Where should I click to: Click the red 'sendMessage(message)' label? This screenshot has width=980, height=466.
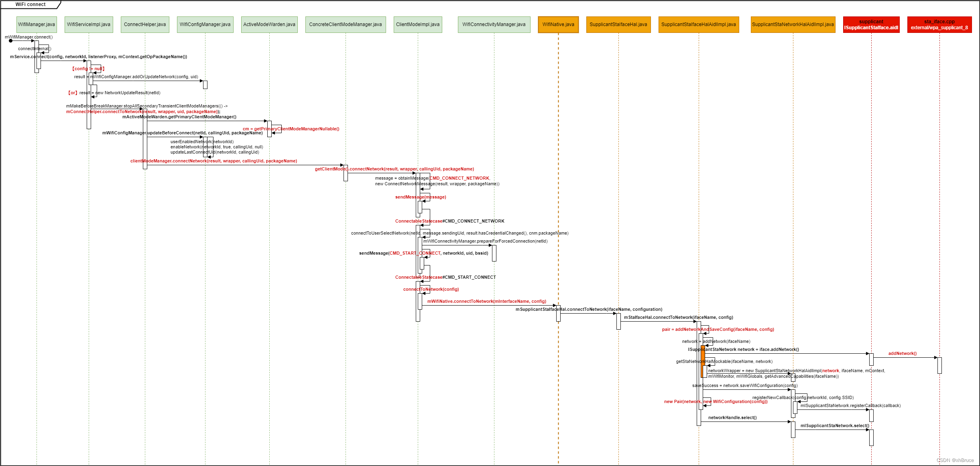[x=421, y=197]
